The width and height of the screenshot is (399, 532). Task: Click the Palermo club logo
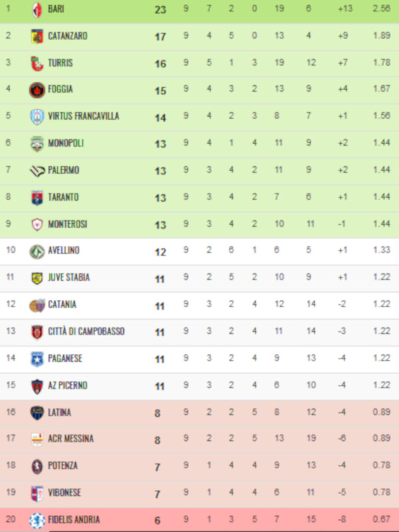tap(37, 170)
